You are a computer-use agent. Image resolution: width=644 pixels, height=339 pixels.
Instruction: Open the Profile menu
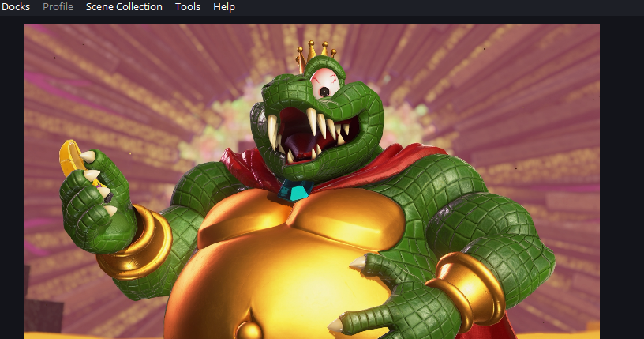click(58, 7)
